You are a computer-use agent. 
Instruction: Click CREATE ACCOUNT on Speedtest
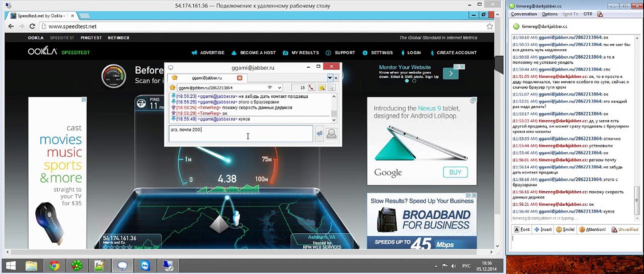tap(453, 53)
